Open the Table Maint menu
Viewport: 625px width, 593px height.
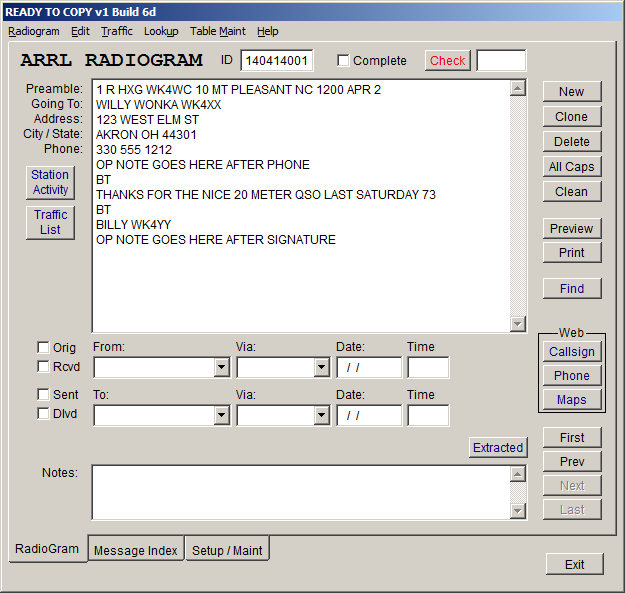click(218, 31)
